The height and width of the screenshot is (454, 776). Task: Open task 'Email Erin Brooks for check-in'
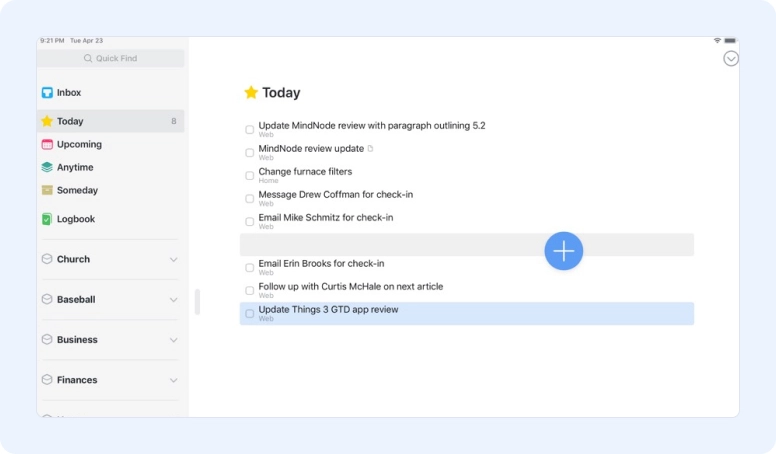point(321,263)
